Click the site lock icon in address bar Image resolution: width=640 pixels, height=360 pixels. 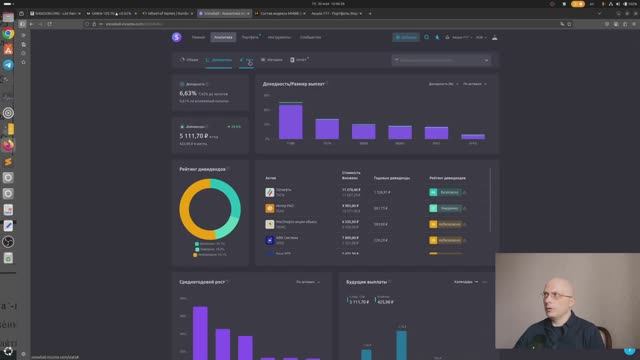pyautogui.click(x=94, y=24)
